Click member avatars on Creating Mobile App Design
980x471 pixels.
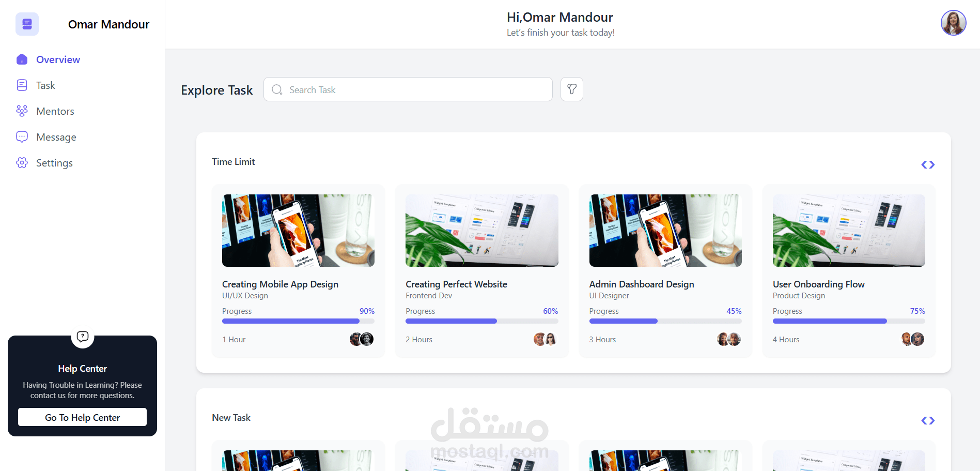pos(362,339)
